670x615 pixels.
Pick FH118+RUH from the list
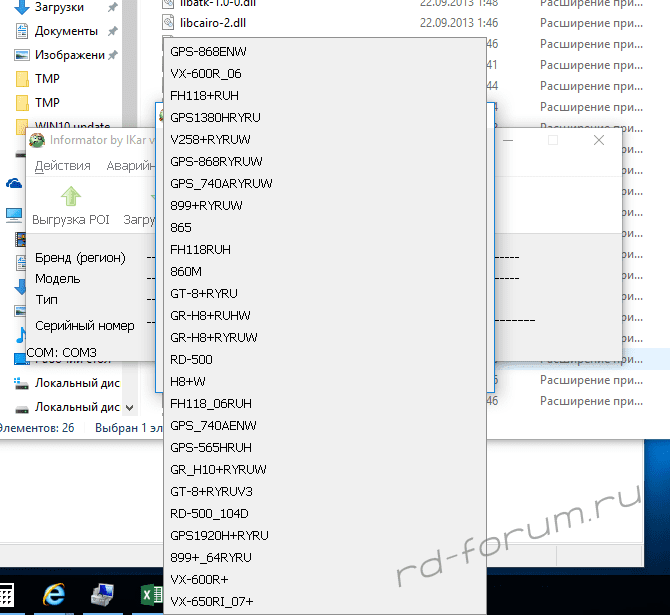325,96
